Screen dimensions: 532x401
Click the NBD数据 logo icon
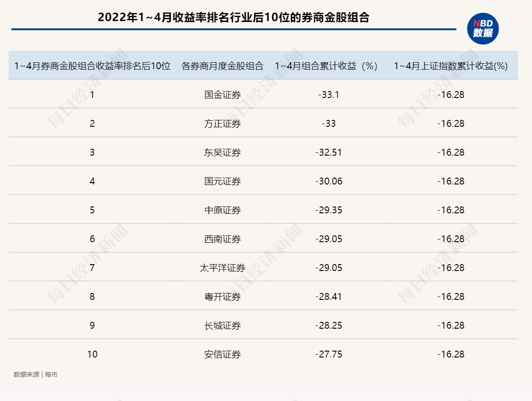[x=483, y=28]
